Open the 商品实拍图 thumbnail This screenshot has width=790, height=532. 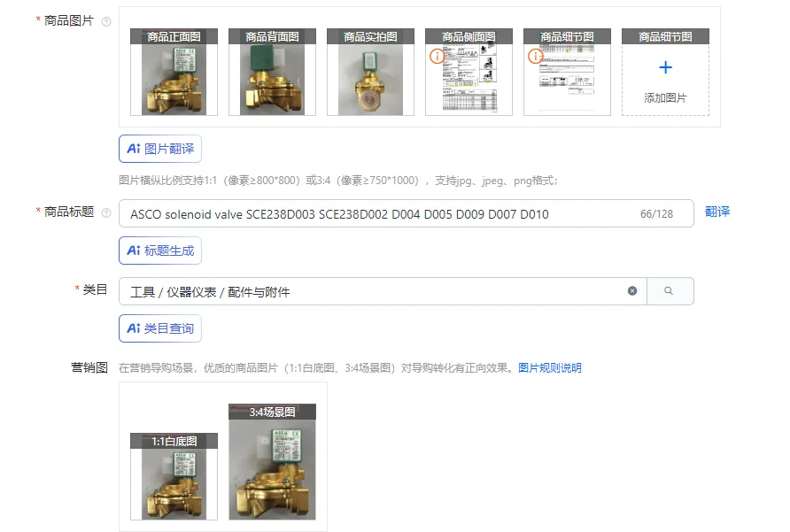pos(370,72)
